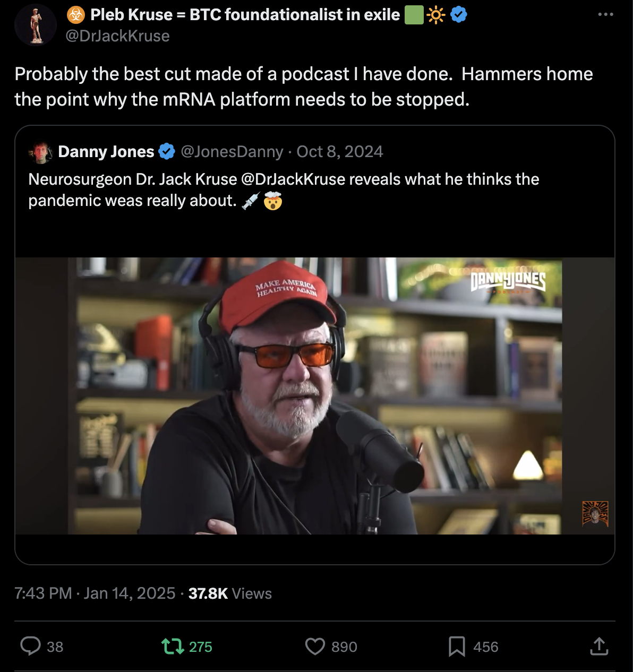Bookmark this tweet
Screen dimensions: 633x672
point(457,646)
